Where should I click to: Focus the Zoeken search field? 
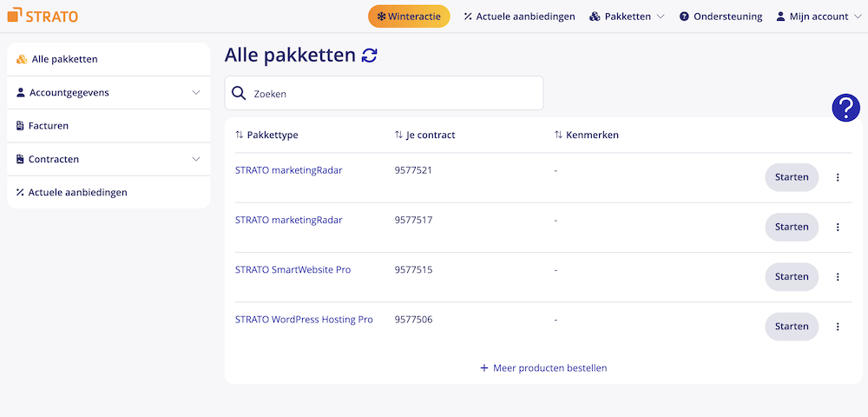click(x=384, y=93)
